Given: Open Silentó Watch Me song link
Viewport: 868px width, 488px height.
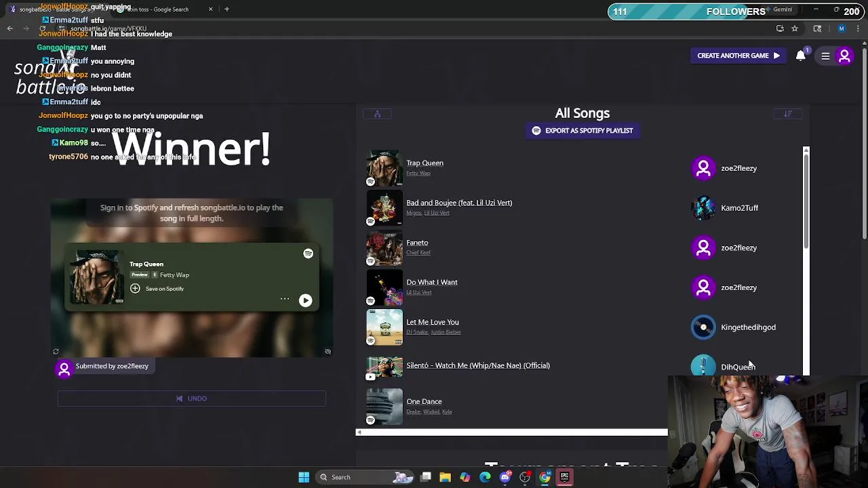Looking at the screenshot, I should [478, 365].
